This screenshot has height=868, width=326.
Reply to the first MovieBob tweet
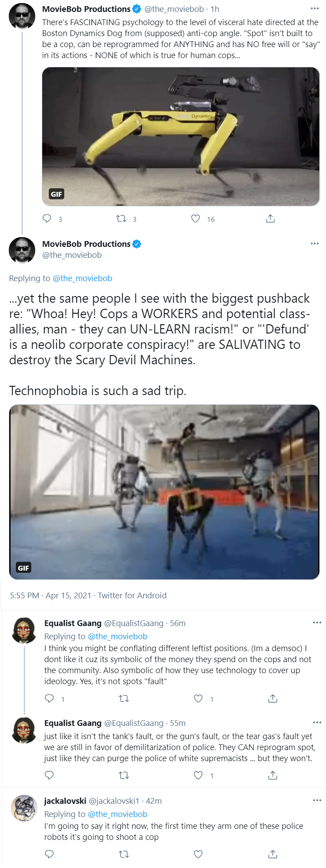(47, 219)
